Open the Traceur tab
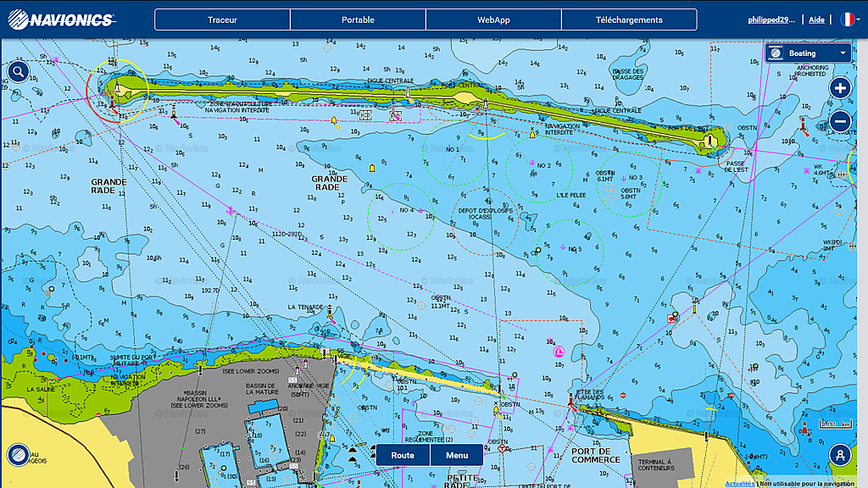Viewport: 868px width, 488px height. coord(223,20)
